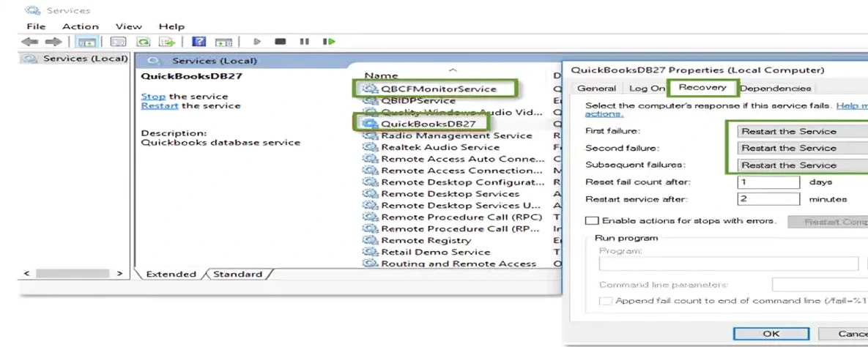The width and height of the screenshot is (868, 347).
Task: Select Realtek Audio Service row
Action: [440, 147]
